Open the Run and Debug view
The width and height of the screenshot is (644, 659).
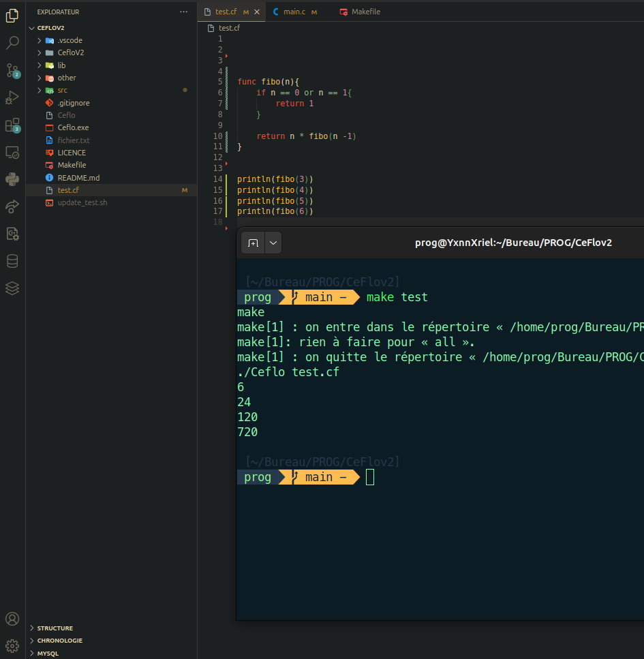click(x=12, y=98)
